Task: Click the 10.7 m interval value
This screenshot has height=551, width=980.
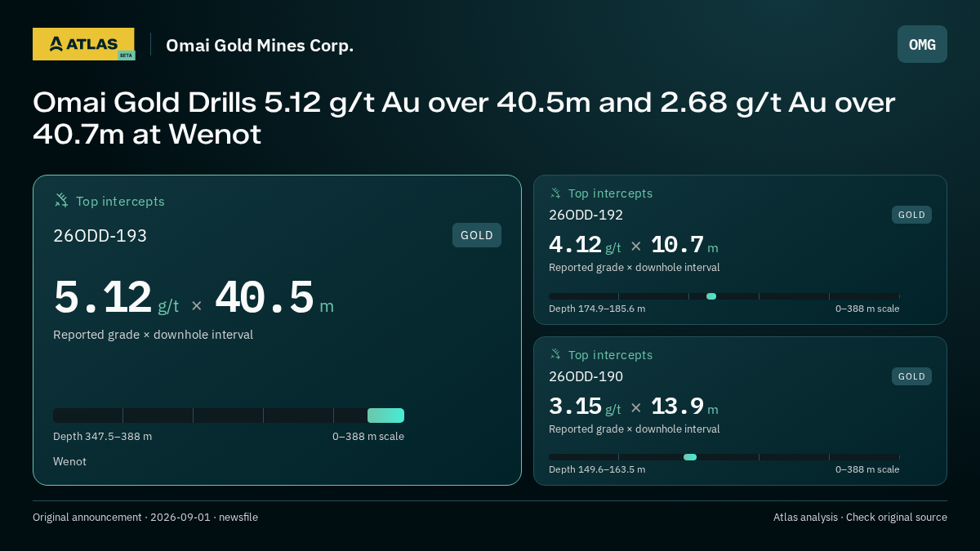Action: pyautogui.click(x=684, y=245)
